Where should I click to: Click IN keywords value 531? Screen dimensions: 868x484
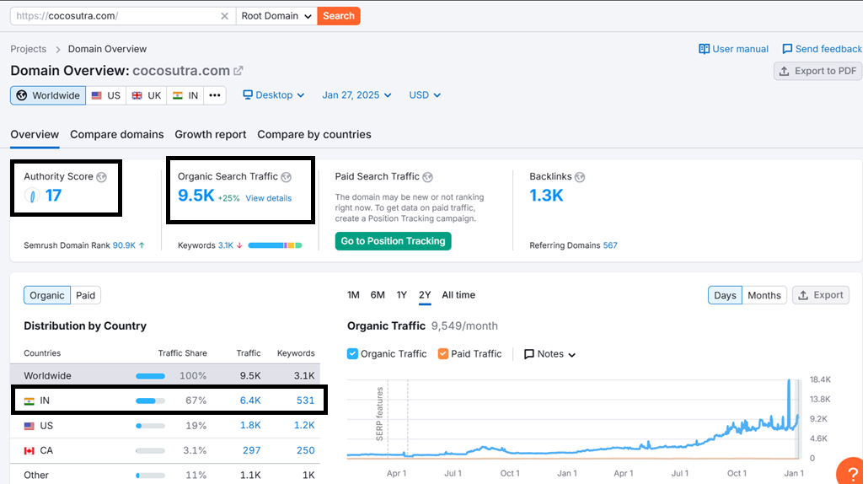pyautogui.click(x=306, y=401)
